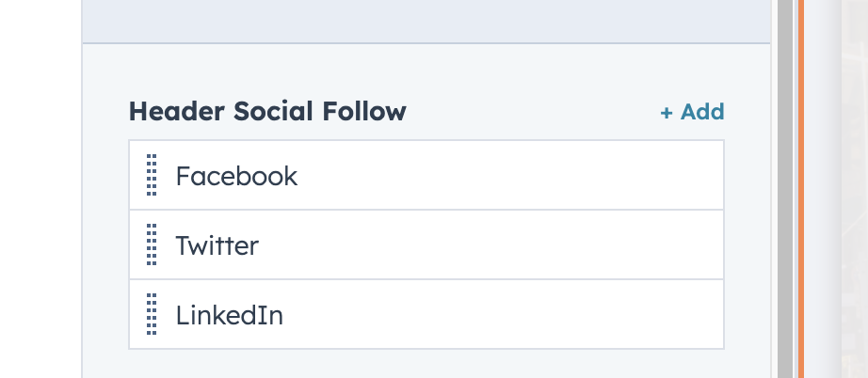Click the orange vertical divider bar

click(801, 188)
